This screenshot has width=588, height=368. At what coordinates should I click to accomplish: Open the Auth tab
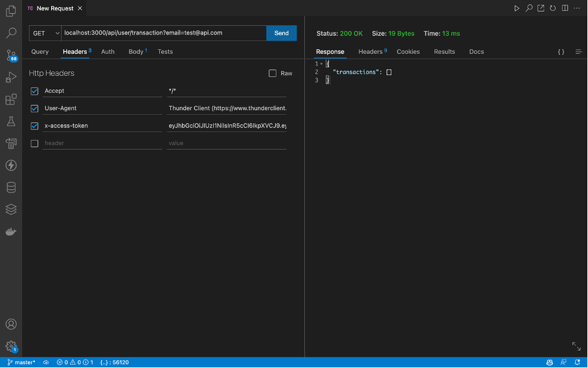pos(107,52)
